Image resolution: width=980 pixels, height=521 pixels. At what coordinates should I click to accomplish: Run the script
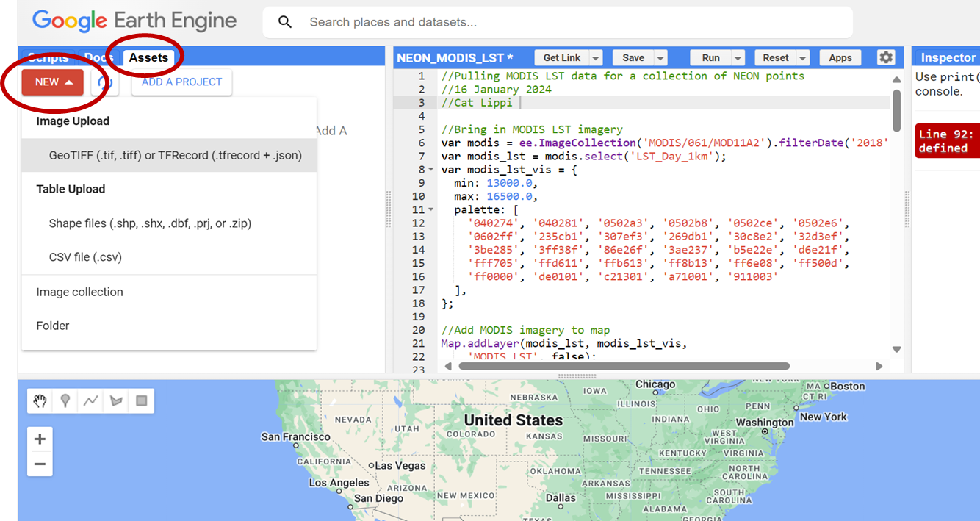pos(711,58)
